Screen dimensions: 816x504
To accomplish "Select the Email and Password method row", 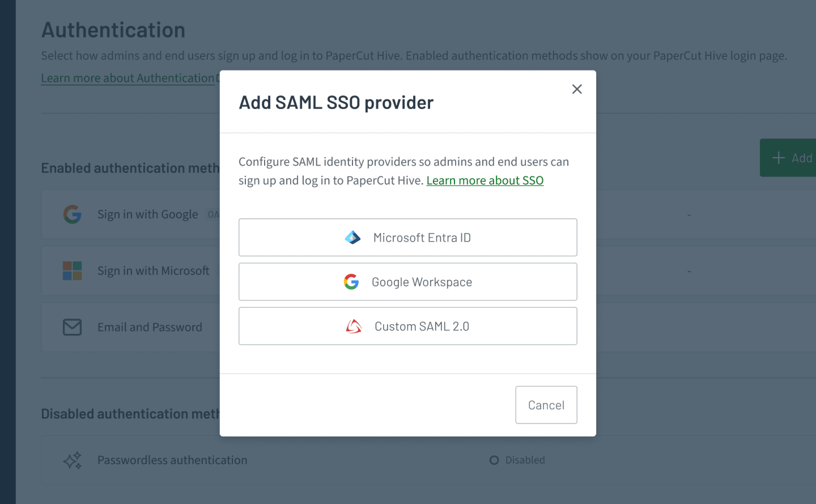I will (149, 327).
